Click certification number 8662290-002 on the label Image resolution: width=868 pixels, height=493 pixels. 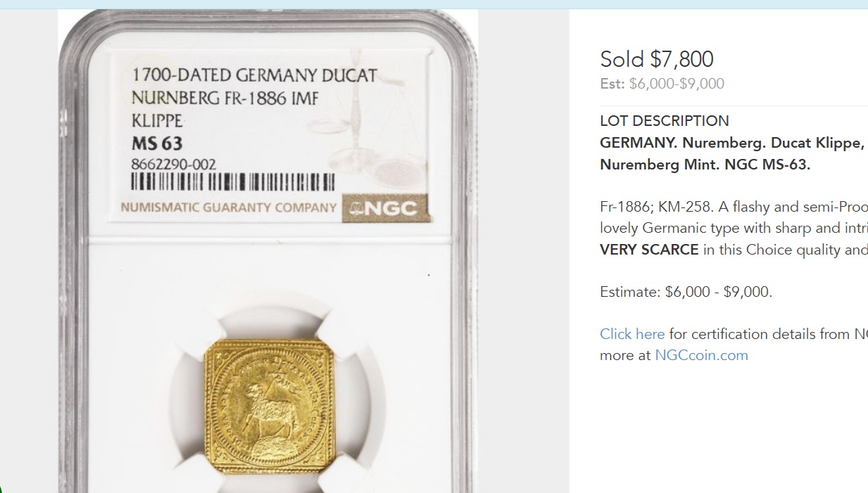(174, 165)
